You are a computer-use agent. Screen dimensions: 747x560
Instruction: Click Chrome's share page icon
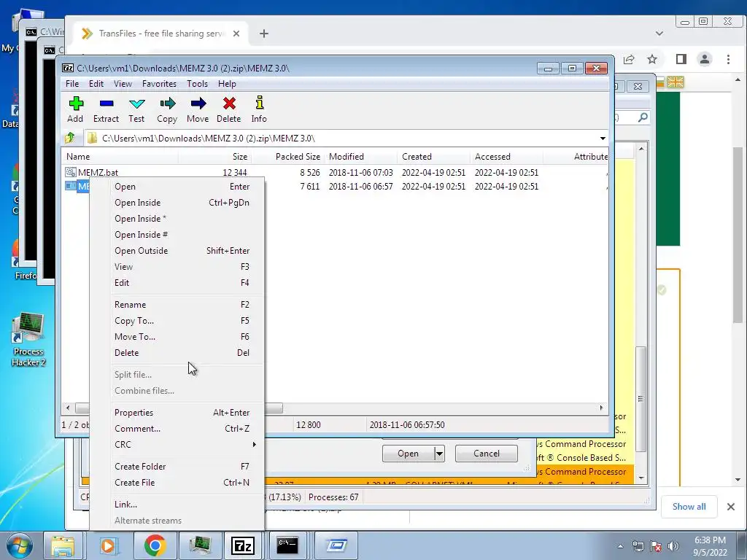[629, 59]
